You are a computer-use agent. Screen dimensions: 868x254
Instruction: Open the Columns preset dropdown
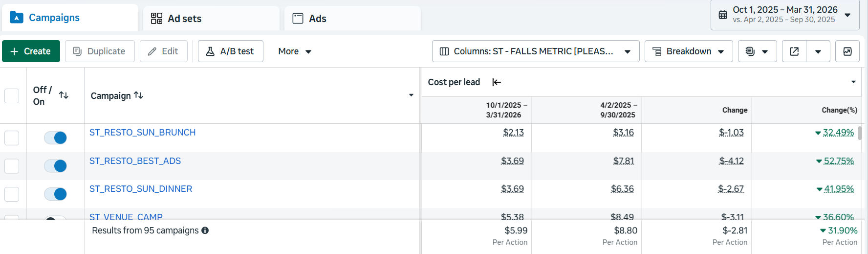click(x=536, y=51)
